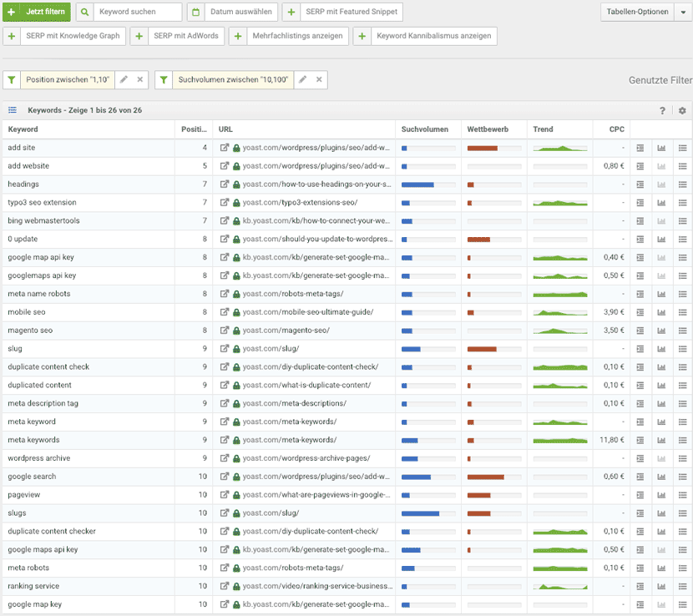Open the yoast.com/typo3-extensions-seo/ URL

click(x=300, y=202)
